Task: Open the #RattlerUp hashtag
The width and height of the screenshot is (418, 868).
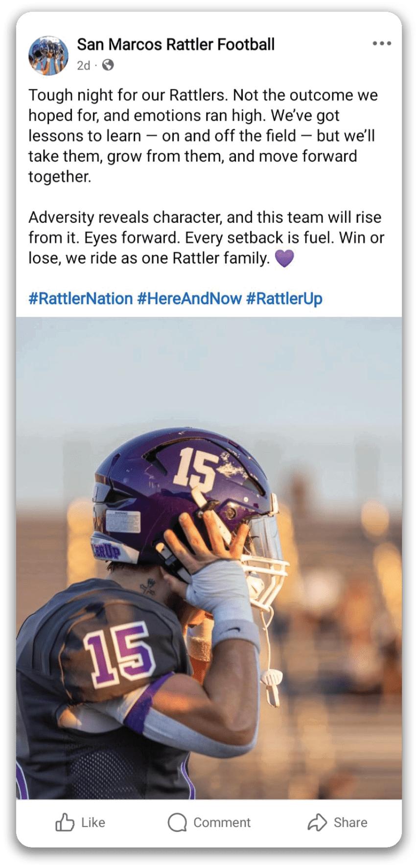Action: click(284, 299)
